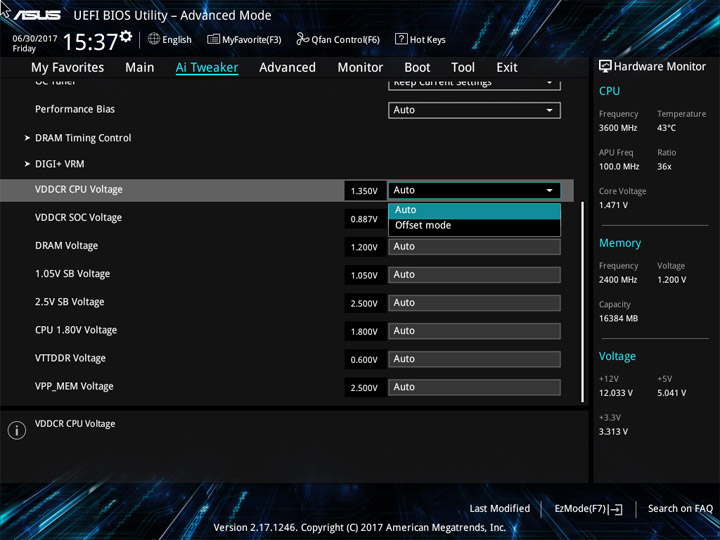The width and height of the screenshot is (720, 540).
Task: Switch to the Boot tab
Action: tap(417, 68)
